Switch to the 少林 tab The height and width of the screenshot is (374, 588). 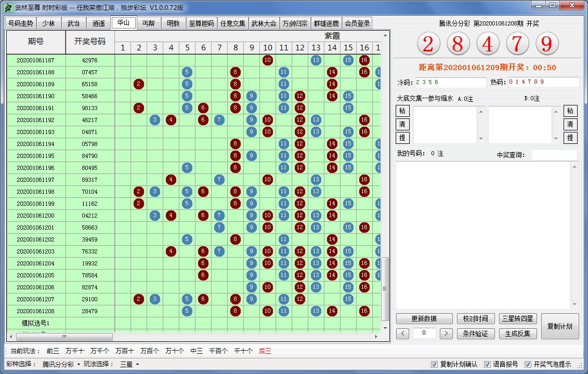click(48, 23)
